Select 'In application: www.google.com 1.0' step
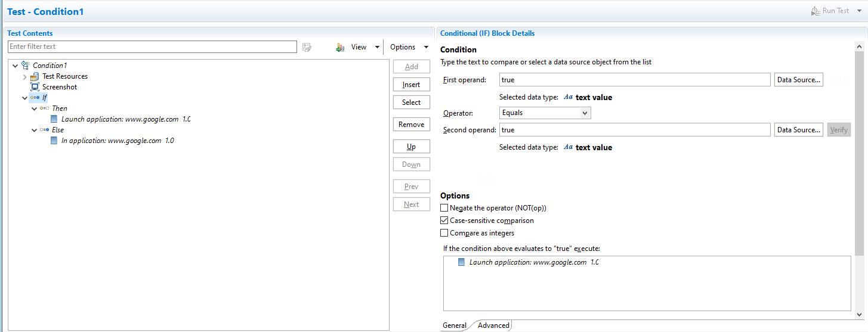This screenshot has width=868, height=332. coord(118,141)
